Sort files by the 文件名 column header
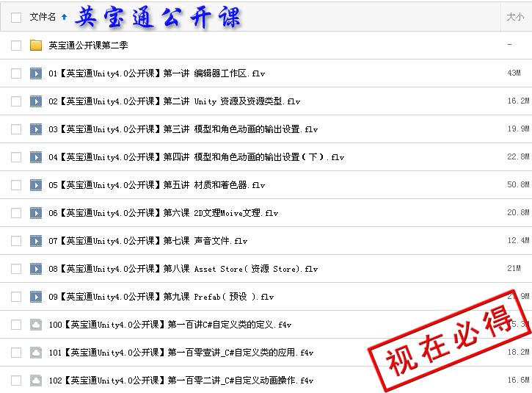Viewport: 532px width, 393px height. 43,17
